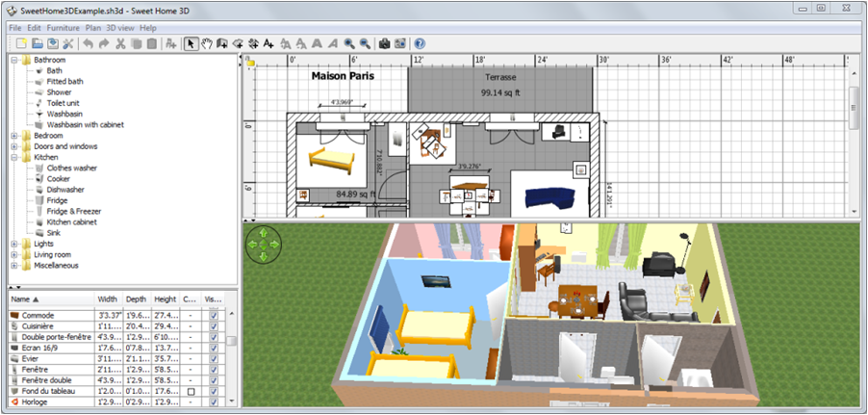Collapse the Kitchen category

pyautogui.click(x=14, y=157)
